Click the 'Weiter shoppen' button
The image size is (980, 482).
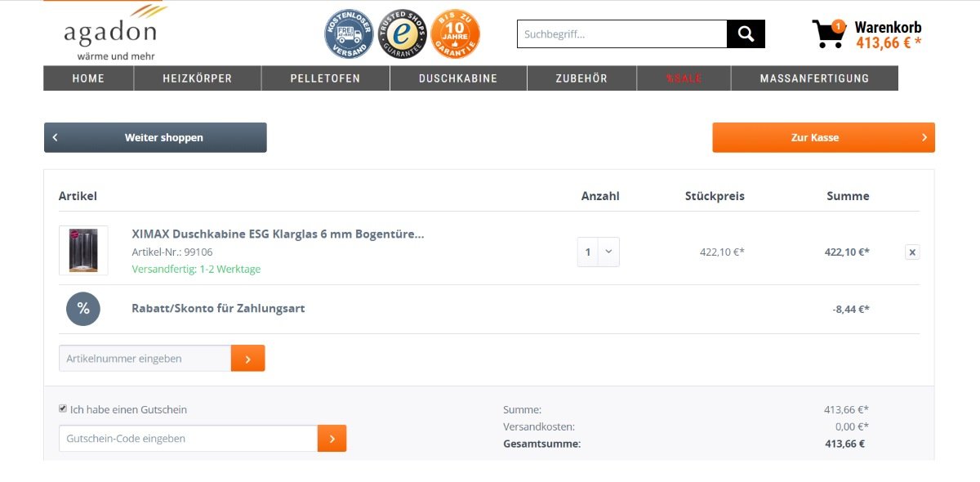(155, 137)
